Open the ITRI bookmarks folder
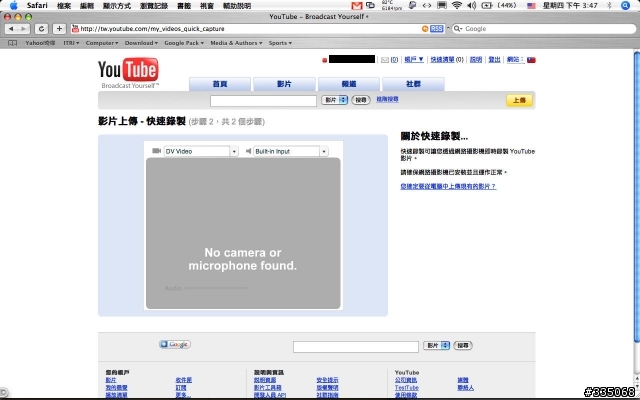 (x=71, y=43)
